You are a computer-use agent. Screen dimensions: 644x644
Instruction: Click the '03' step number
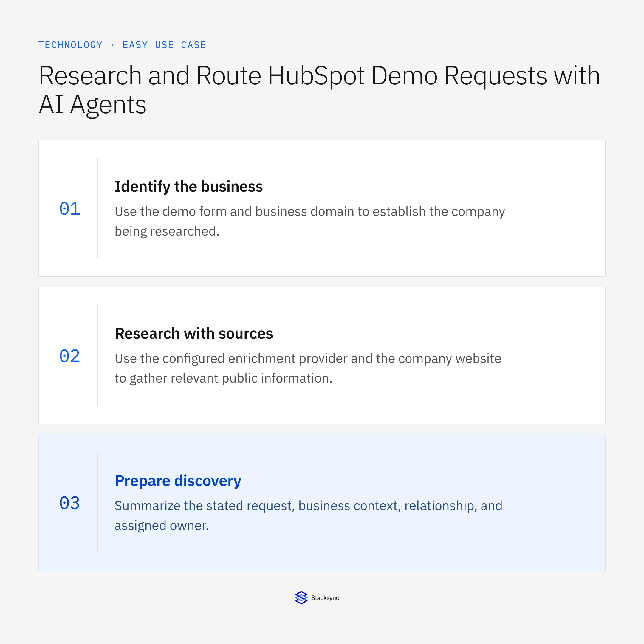[70, 503]
